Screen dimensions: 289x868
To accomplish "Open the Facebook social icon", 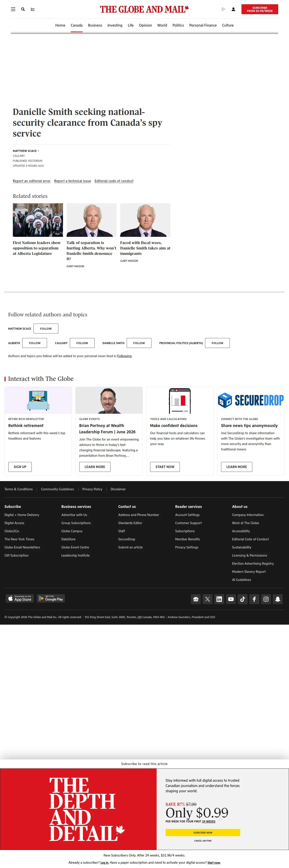I will (254, 599).
